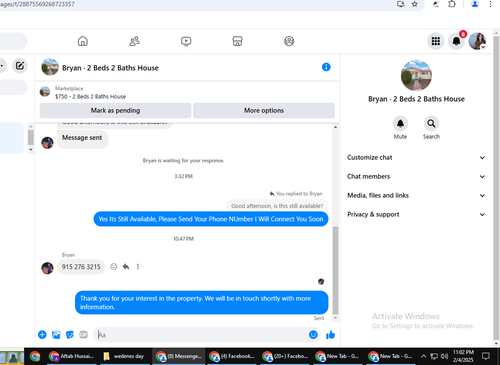Screen dimensions: 500x365
Task: React to the 915 276 3215 message
Action: (x=114, y=267)
